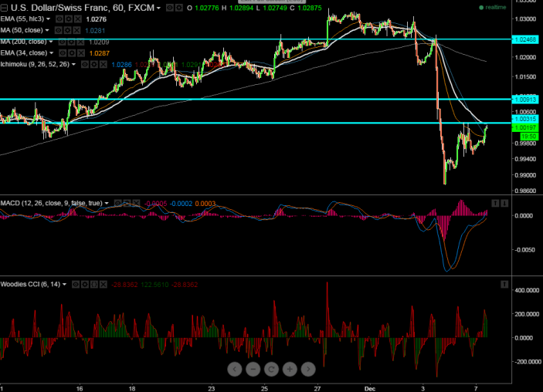Remove the MACD indicator
This screenshot has height=392, width=543.
137,203
